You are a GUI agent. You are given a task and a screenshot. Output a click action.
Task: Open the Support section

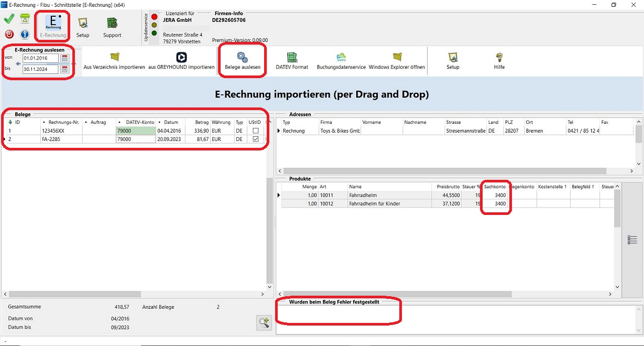point(112,27)
